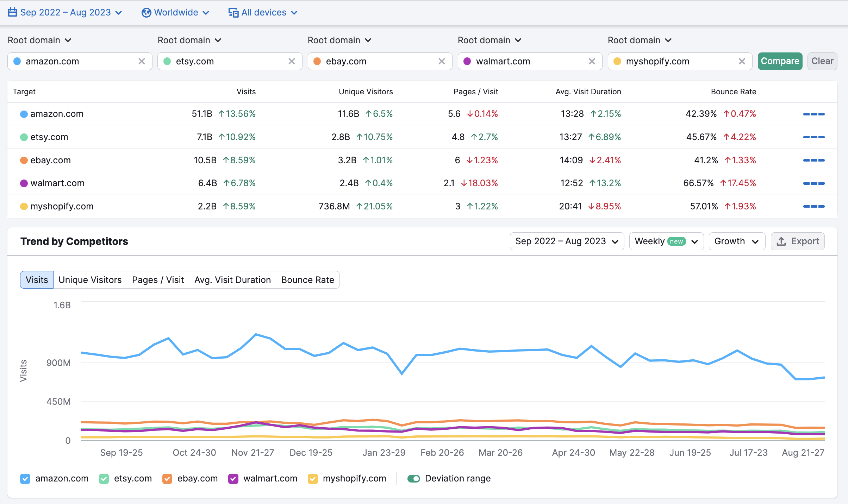Open Root domain dropdown above etsy.com
Image resolution: width=848 pixels, height=504 pixels.
189,40
